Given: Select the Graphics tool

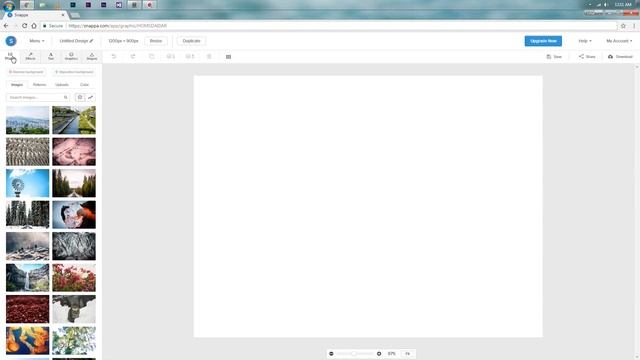Looking at the screenshot, I should point(71,56).
